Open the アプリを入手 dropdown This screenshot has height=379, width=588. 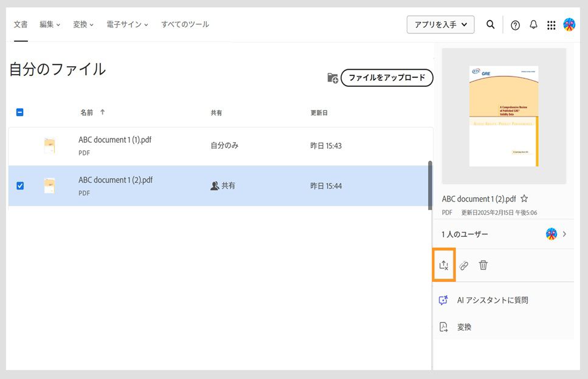440,24
